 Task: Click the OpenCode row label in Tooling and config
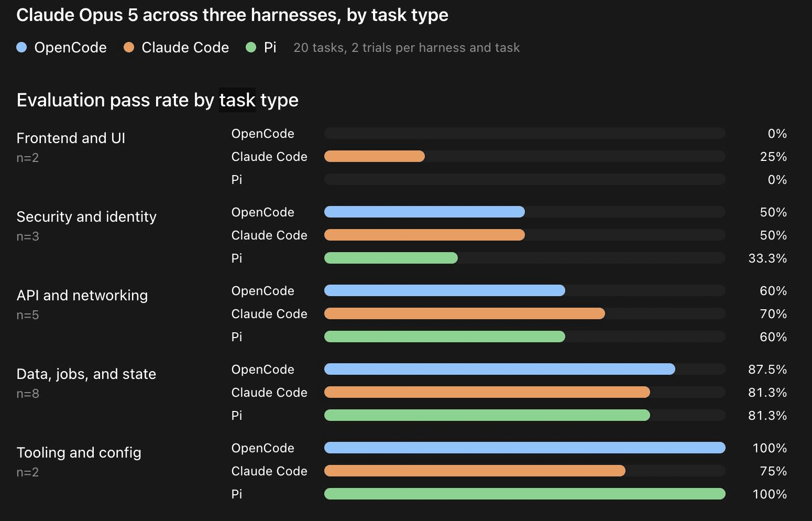(x=263, y=448)
